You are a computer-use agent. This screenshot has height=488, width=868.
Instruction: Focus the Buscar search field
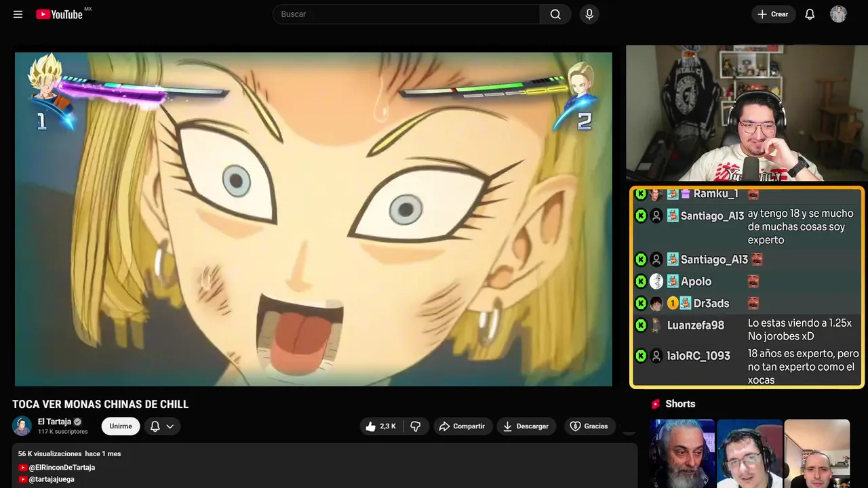[406, 14]
